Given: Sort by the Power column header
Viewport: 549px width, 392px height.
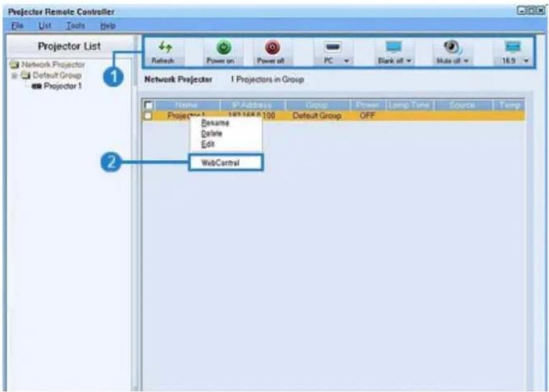Looking at the screenshot, I should coord(368,105).
